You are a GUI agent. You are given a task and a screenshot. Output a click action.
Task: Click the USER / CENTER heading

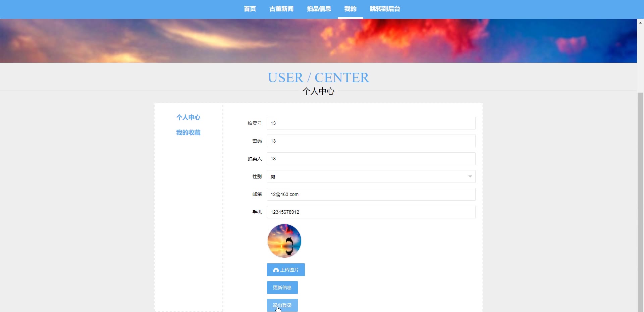(318, 77)
